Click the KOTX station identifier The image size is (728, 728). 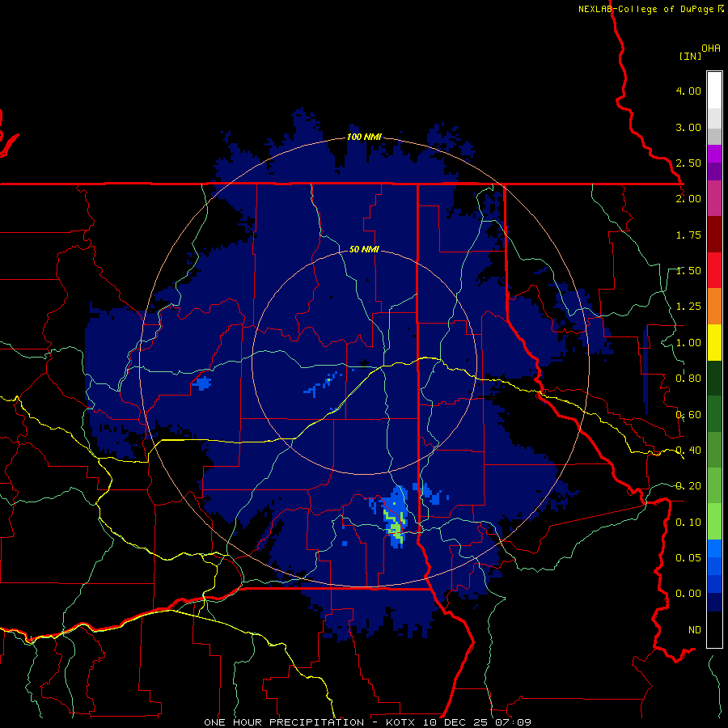(401, 722)
